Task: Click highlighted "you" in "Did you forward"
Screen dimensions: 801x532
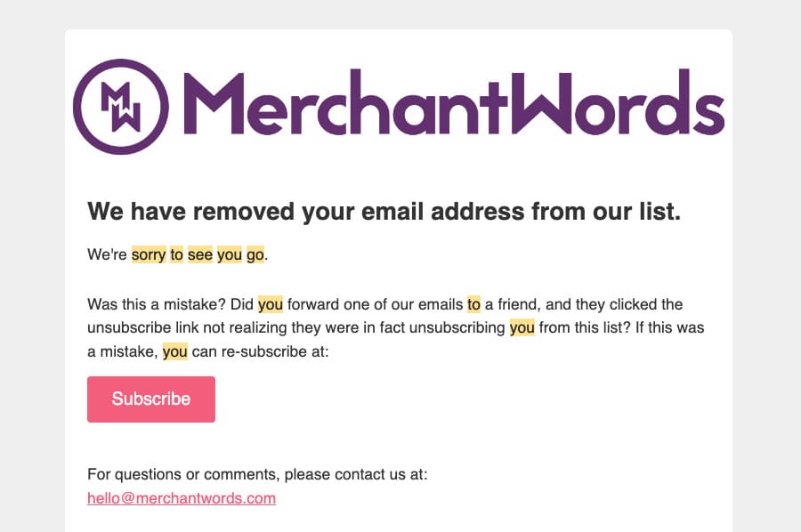Action: [x=271, y=304]
